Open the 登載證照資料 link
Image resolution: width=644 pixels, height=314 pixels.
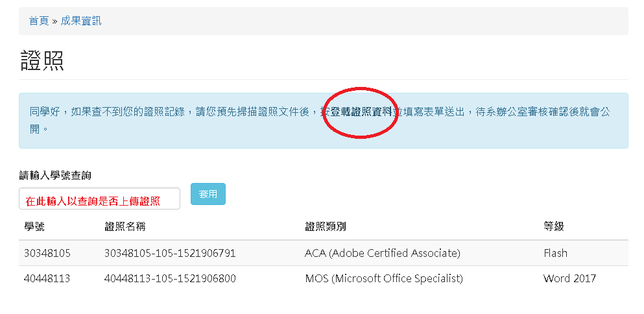pyautogui.click(x=361, y=112)
